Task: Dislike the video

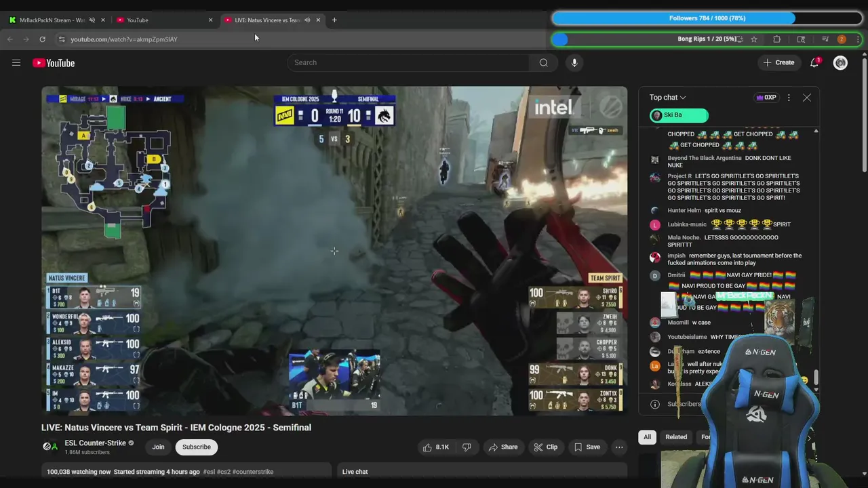Action: [467, 447]
